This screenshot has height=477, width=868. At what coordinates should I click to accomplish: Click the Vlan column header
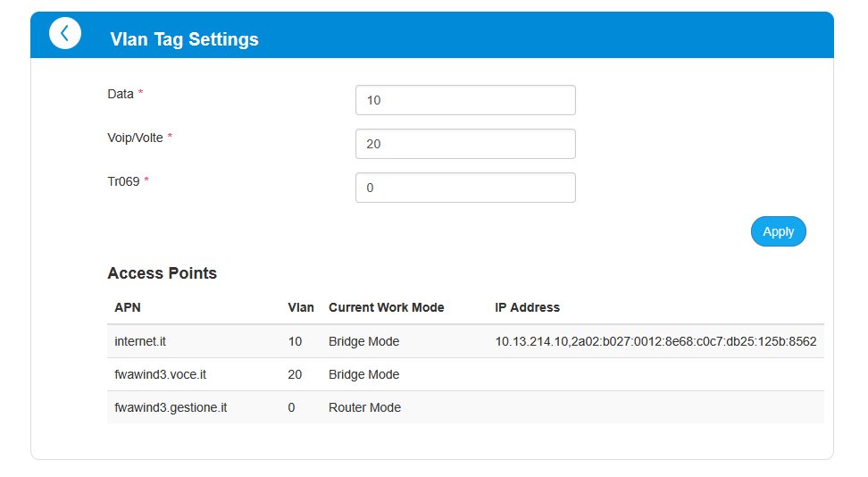[x=300, y=307]
